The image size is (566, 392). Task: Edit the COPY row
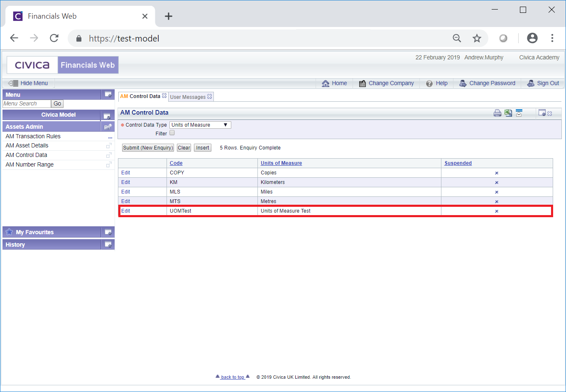(126, 173)
